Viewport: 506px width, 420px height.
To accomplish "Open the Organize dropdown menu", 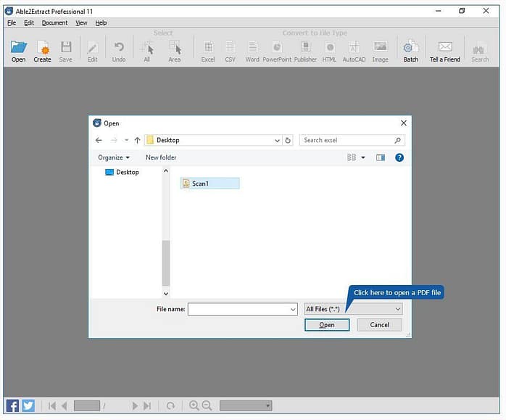I will (114, 157).
